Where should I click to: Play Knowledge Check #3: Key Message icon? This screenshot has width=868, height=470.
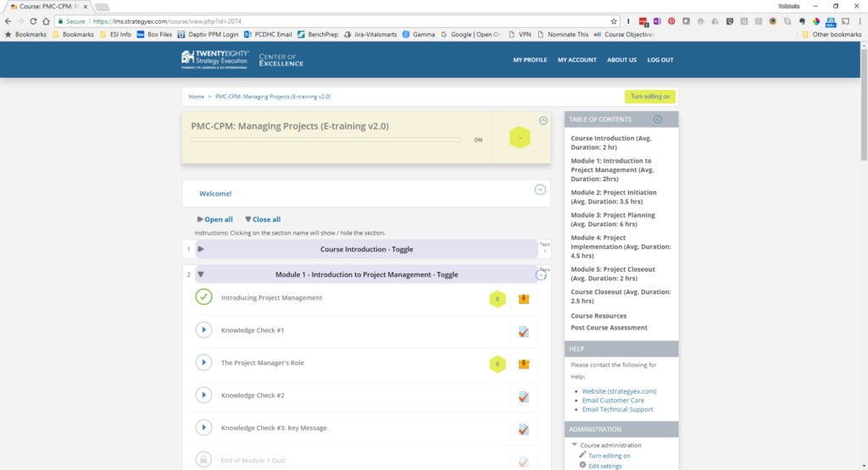[x=203, y=428]
